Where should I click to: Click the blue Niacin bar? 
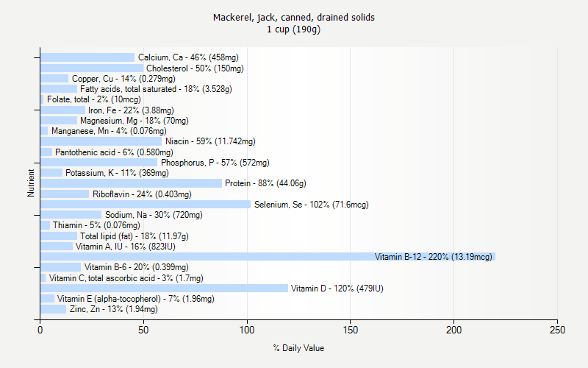click(101, 141)
